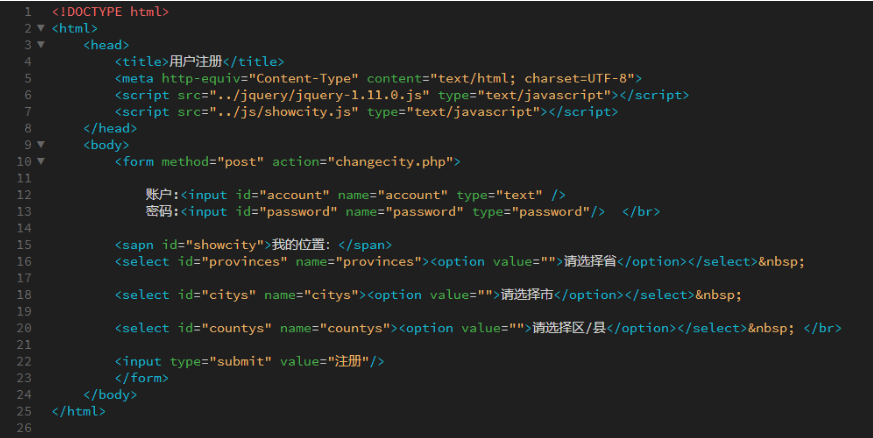Click the closing </form> tag
The width and height of the screenshot is (873, 438).
[142, 378]
